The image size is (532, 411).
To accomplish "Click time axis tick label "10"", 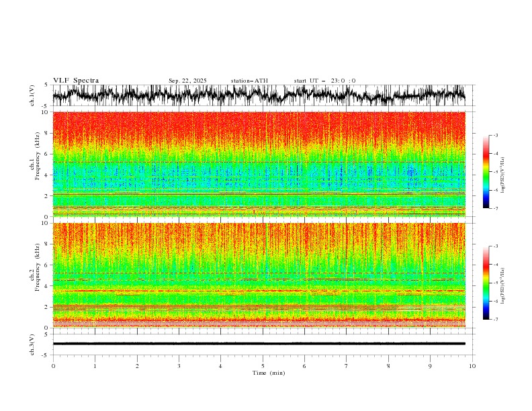I will coord(472,366).
